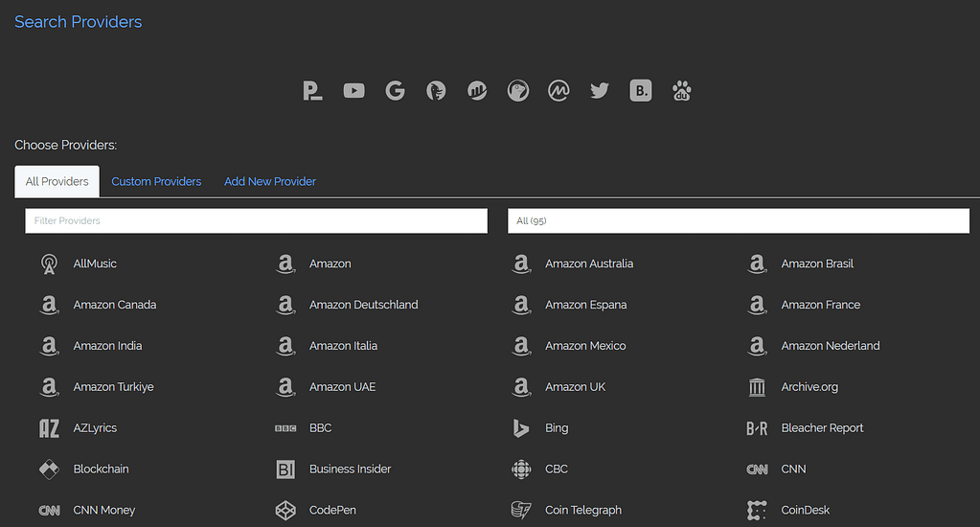Select the CoinDesk provider name
The width and height of the screenshot is (980, 527).
(x=805, y=510)
